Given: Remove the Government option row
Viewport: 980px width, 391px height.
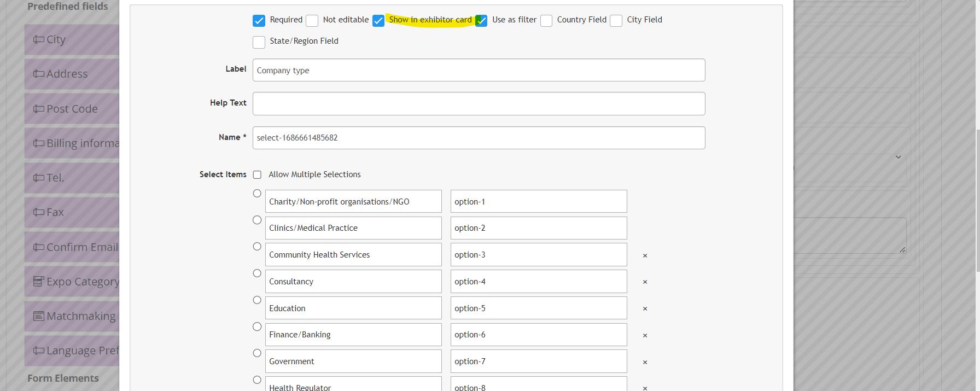Looking at the screenshot, I should click(x=645, y=363).
